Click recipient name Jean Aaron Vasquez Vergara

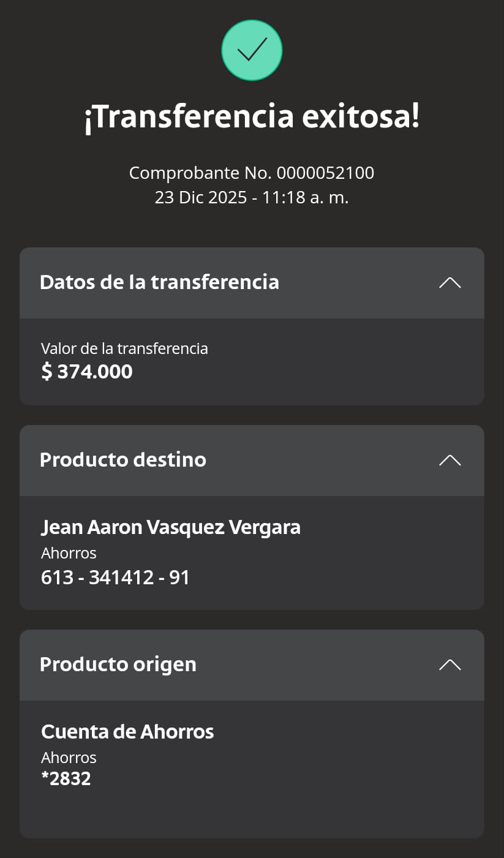click(171, 527)
